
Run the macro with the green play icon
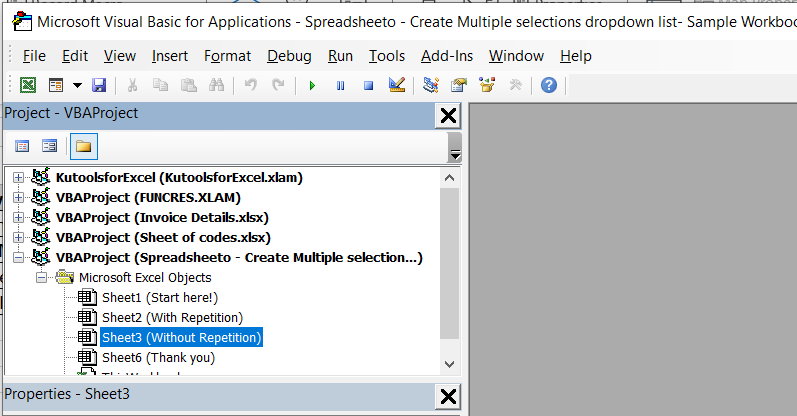pyautogui.click(x=313, y=86)
